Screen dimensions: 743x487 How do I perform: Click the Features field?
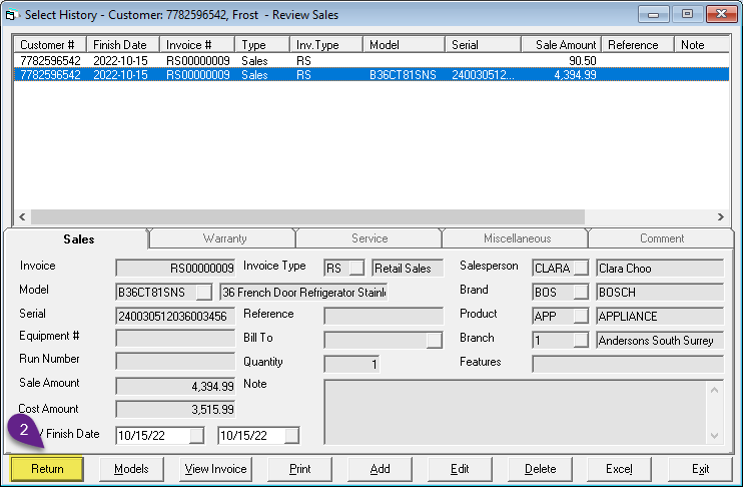coord(628,364)
